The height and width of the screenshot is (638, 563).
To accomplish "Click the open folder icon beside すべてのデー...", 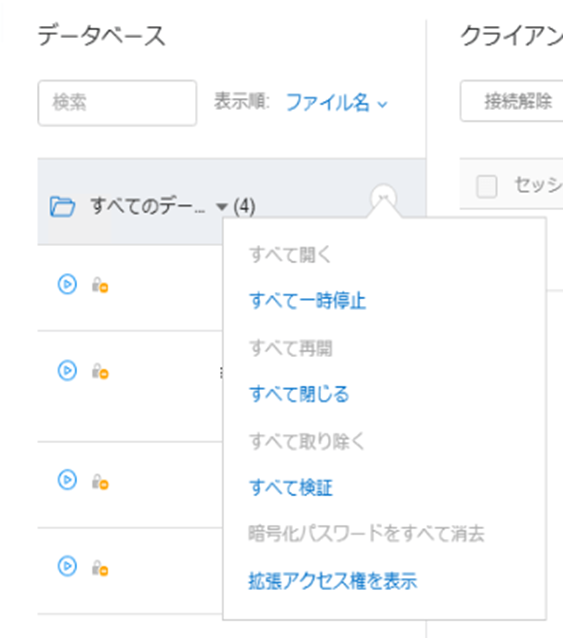I will tap(62, 206).
